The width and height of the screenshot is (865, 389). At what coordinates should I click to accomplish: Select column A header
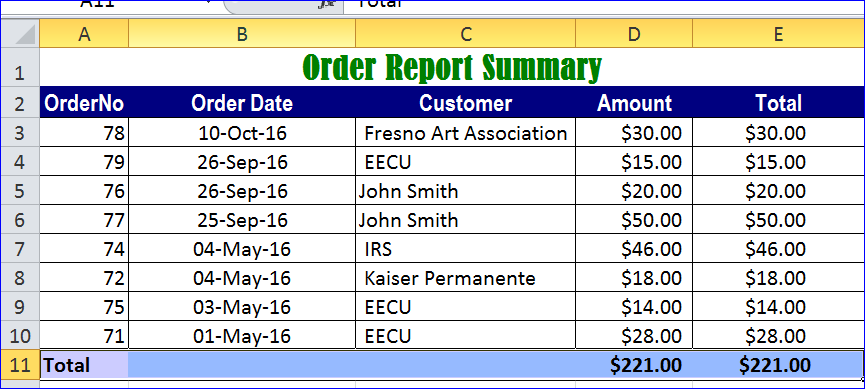(x=84, y=34)
